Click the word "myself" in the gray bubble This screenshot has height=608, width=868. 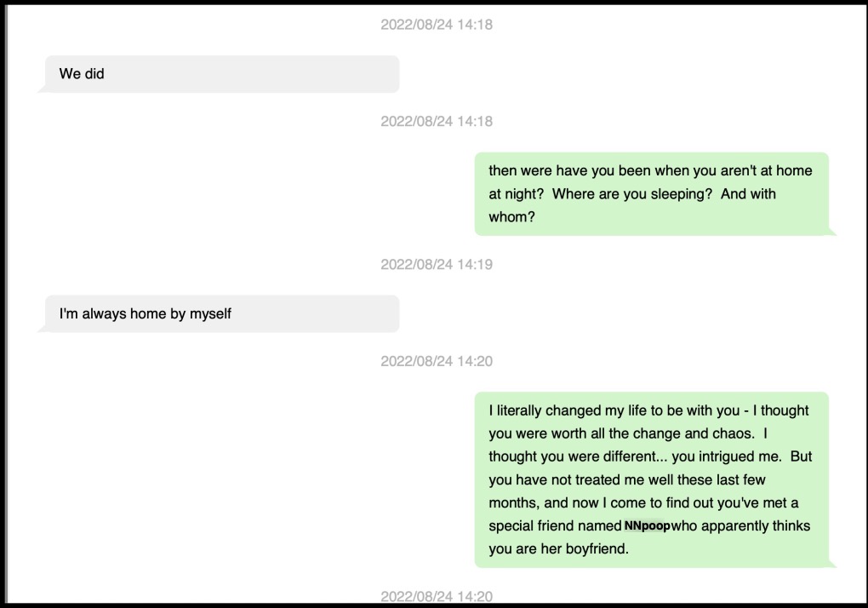[x=210, y=314]
